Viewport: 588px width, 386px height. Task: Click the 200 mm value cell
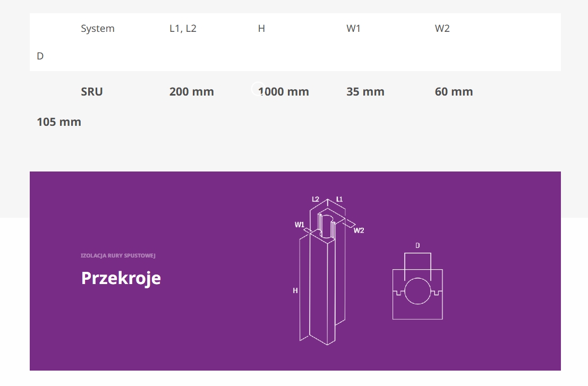point(192,91)
